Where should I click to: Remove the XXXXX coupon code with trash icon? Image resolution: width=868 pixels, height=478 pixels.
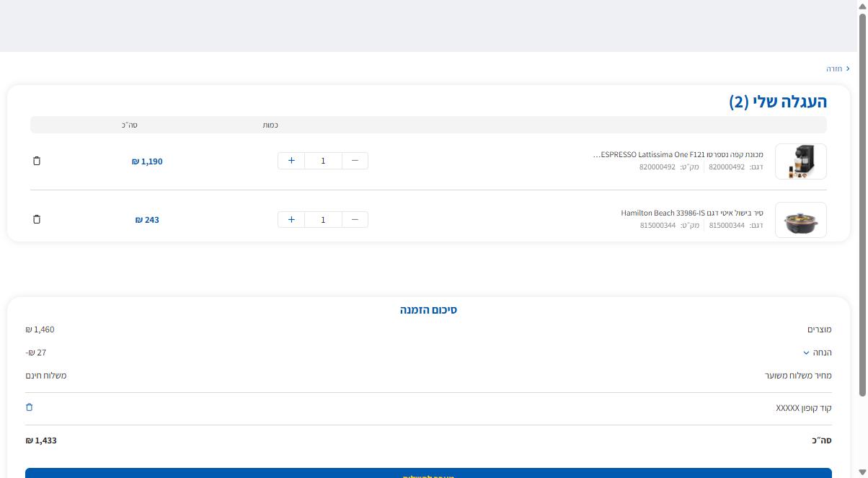pos(30,407)
